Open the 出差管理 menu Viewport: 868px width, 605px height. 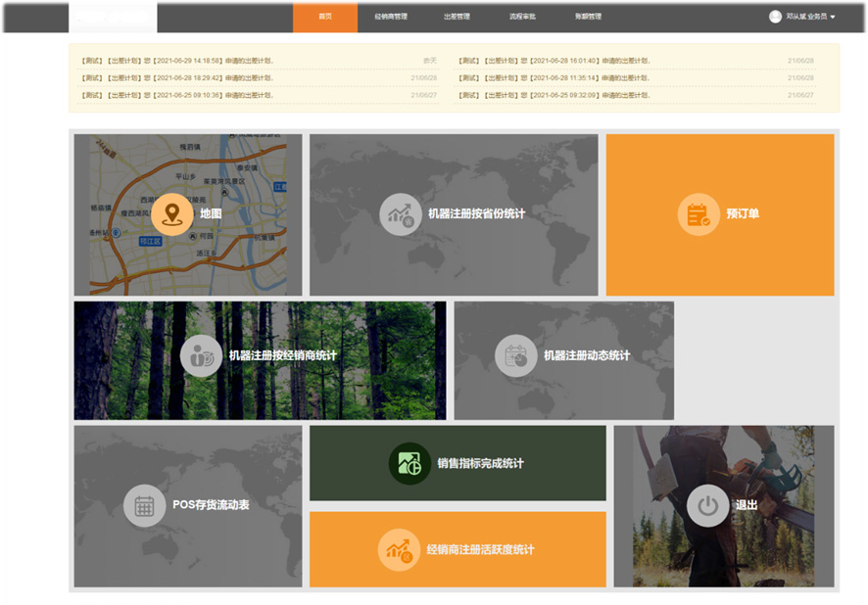[x=457, y=17]
